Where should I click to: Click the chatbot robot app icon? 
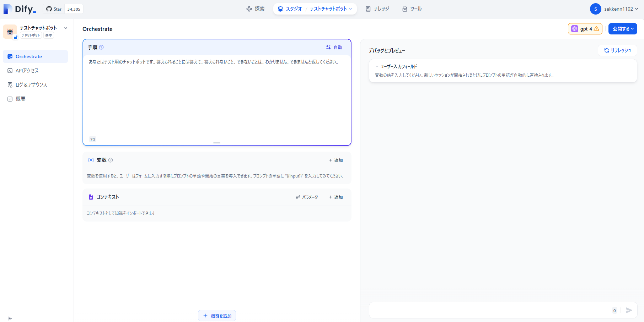(x=10, y=32)
